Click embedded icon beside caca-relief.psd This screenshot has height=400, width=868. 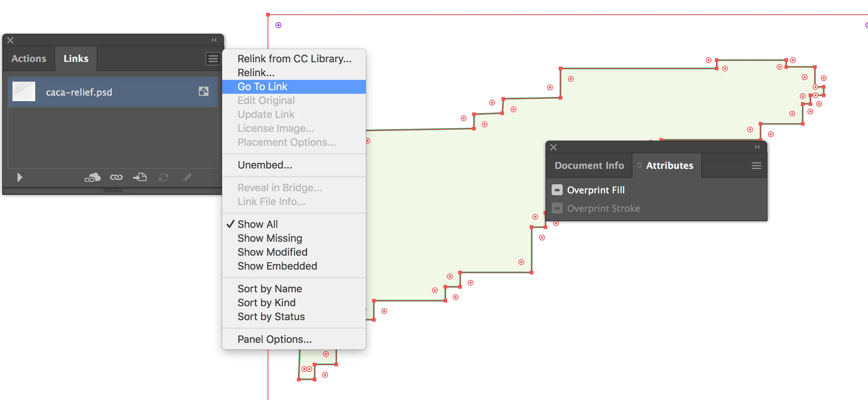click(x=203, y=92)
